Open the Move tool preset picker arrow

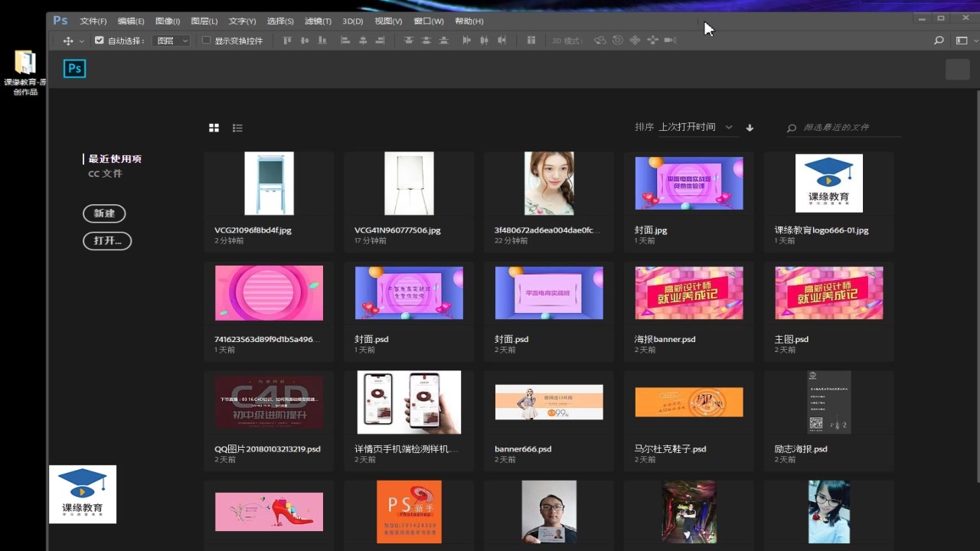pos(81,41)
